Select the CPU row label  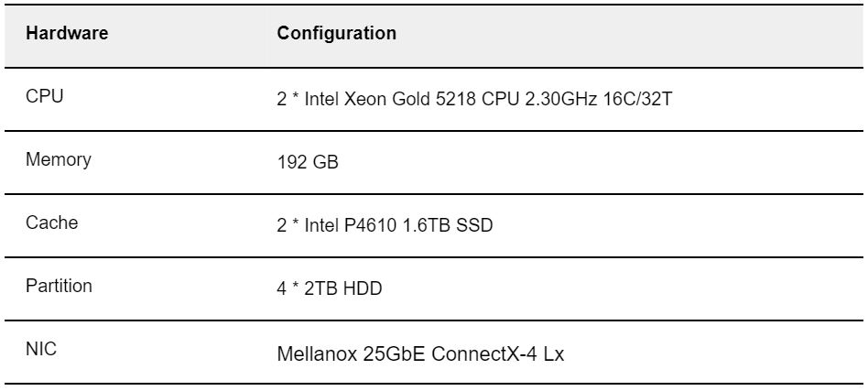tap(45, 96)
